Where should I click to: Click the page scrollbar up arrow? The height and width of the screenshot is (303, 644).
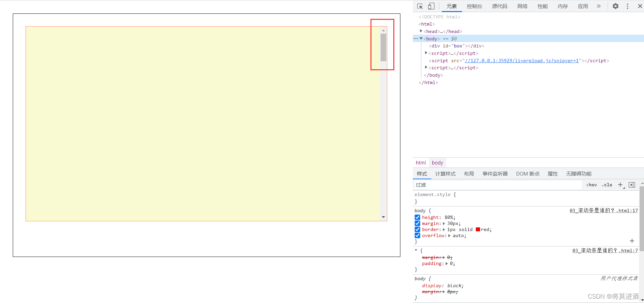(383, 30)
